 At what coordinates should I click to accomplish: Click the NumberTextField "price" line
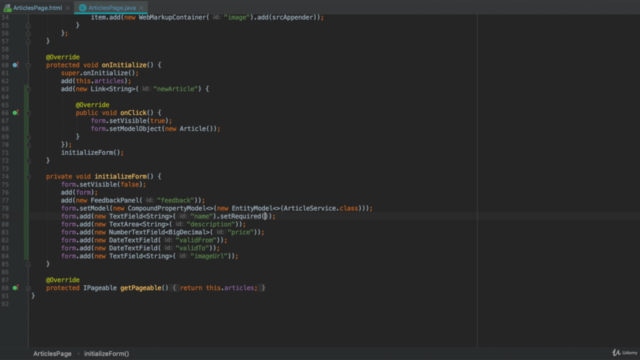click(162, 232)
